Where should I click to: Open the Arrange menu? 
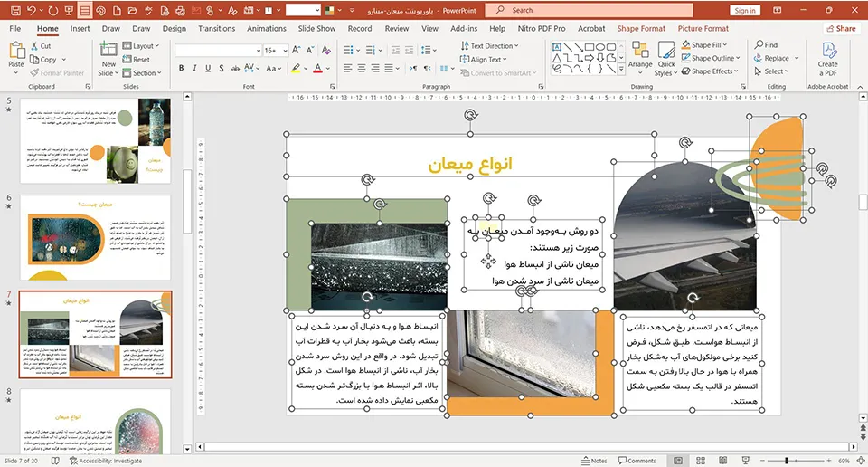coord(640,59)
